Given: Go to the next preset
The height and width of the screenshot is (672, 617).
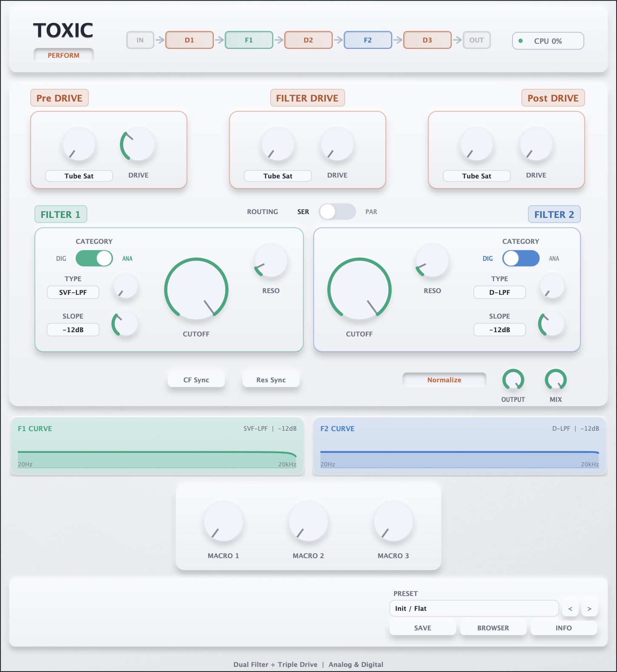Looking at the screenshot, I should point(589,609).
